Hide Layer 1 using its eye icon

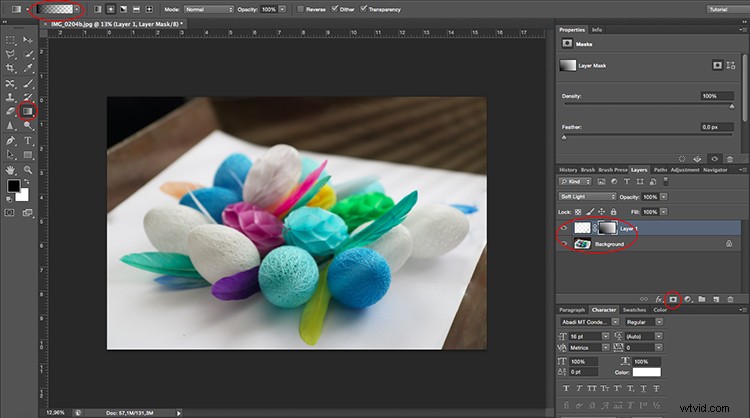click(564, 228)
